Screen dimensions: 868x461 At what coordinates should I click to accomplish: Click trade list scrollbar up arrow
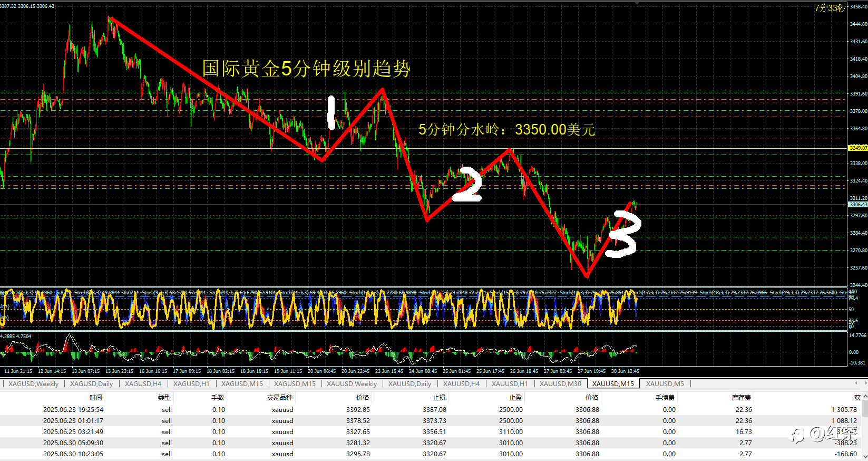[x=865, y=397]
